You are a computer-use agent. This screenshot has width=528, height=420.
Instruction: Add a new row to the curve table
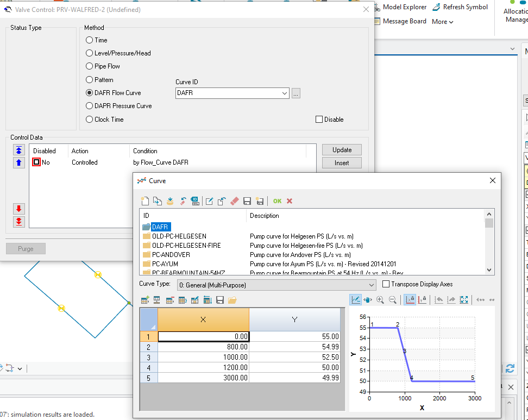[x=145, y=299]
